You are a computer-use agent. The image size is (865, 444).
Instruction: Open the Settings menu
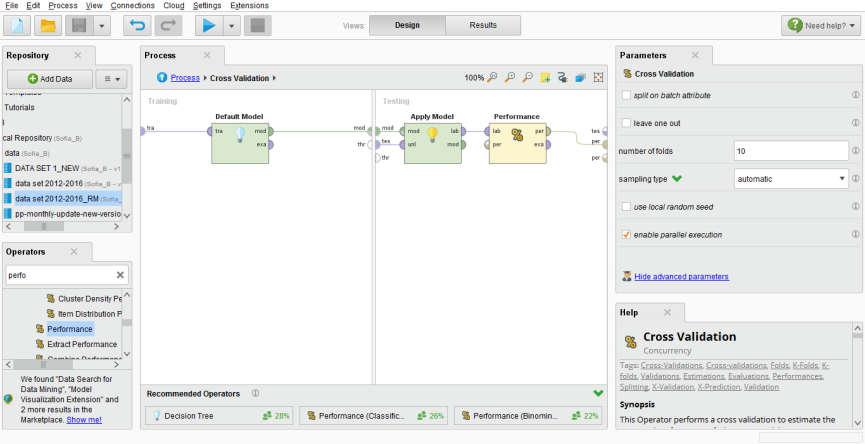207,6
